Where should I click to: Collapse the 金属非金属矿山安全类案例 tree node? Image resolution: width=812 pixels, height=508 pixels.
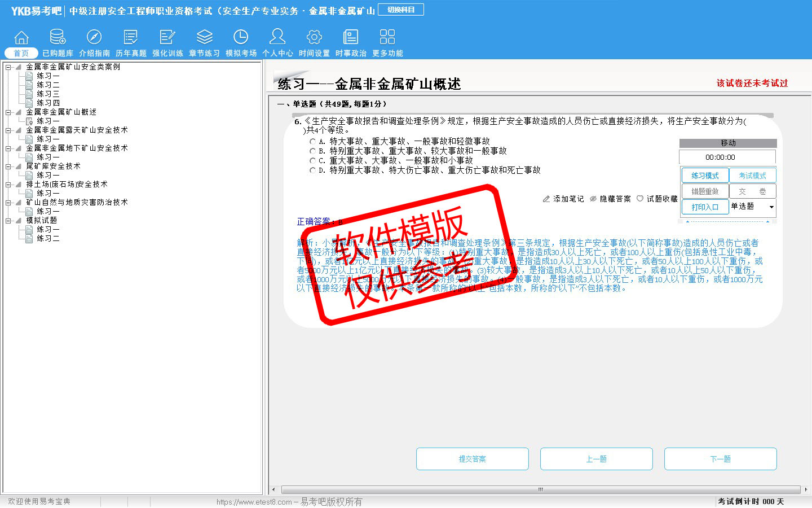[8, 67]
